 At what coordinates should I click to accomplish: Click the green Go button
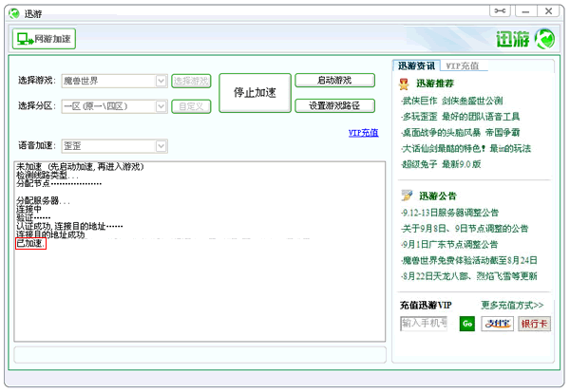pyautogui.click(x=466, y=324)
